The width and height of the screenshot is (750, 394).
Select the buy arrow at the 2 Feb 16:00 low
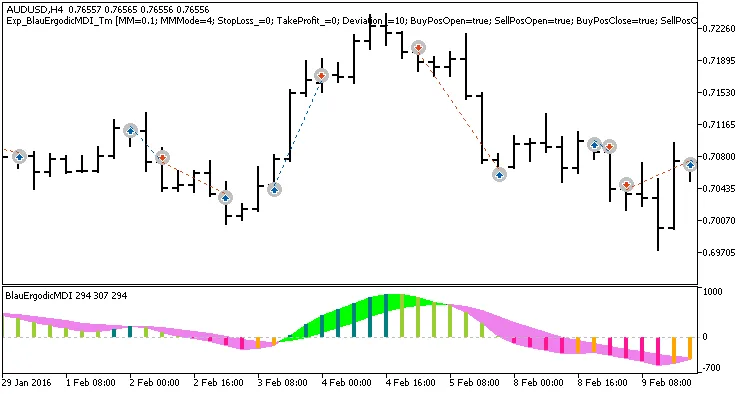pyautogui.click(x=225, y=197)
